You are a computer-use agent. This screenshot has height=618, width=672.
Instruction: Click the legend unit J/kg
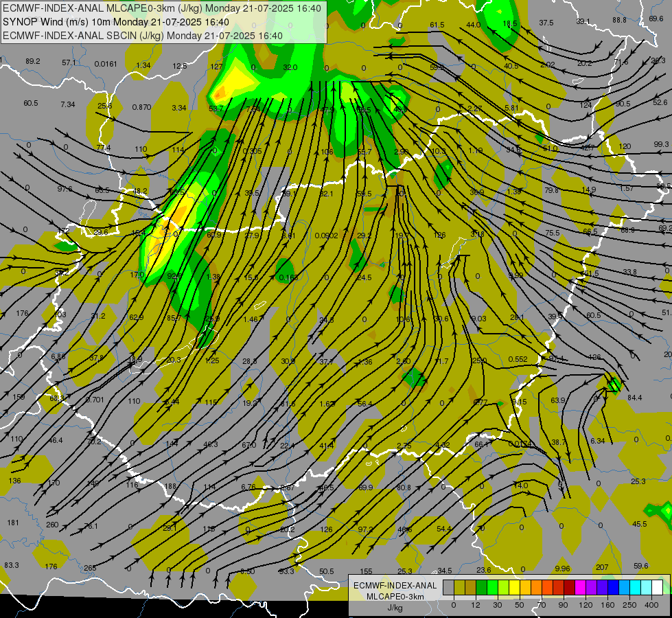click(x=395, y=607)
